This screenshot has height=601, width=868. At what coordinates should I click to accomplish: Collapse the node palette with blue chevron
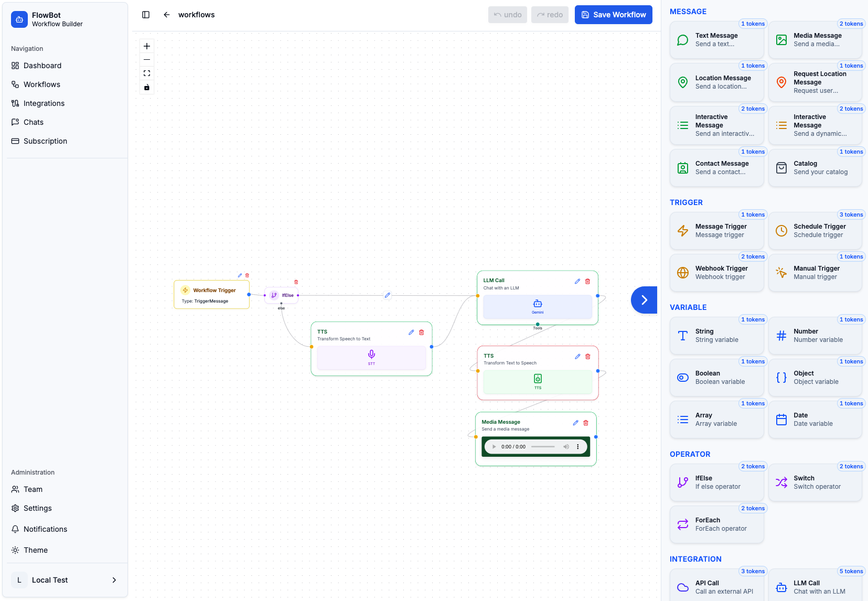[644, 300]
